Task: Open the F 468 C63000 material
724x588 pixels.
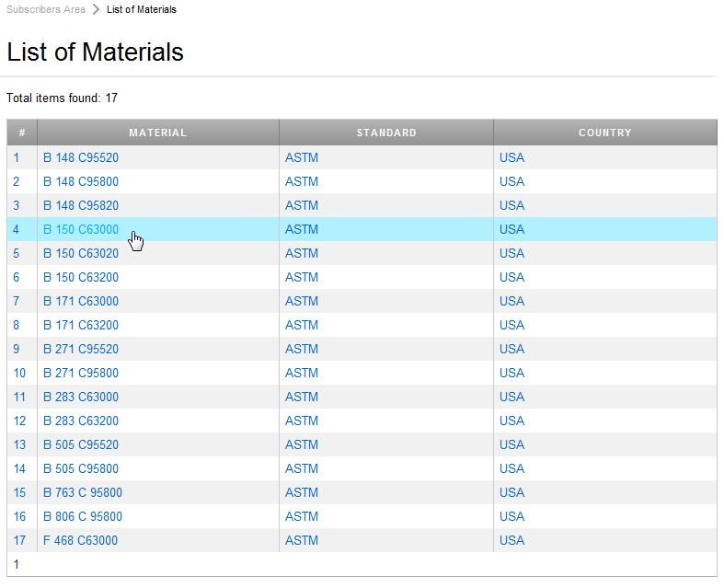Action: click(81, 540)
